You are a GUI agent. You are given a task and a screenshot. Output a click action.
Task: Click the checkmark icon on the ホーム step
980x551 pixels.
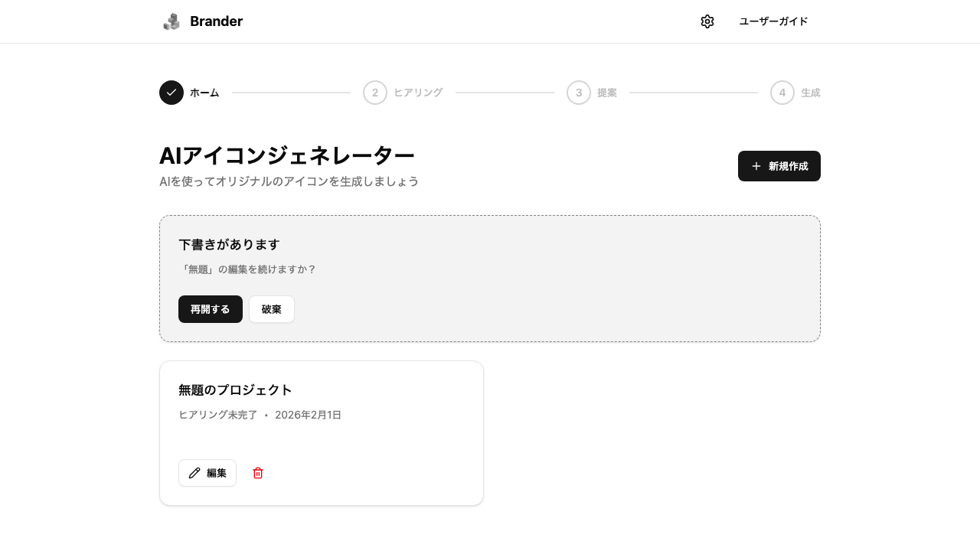pos(171,93)
